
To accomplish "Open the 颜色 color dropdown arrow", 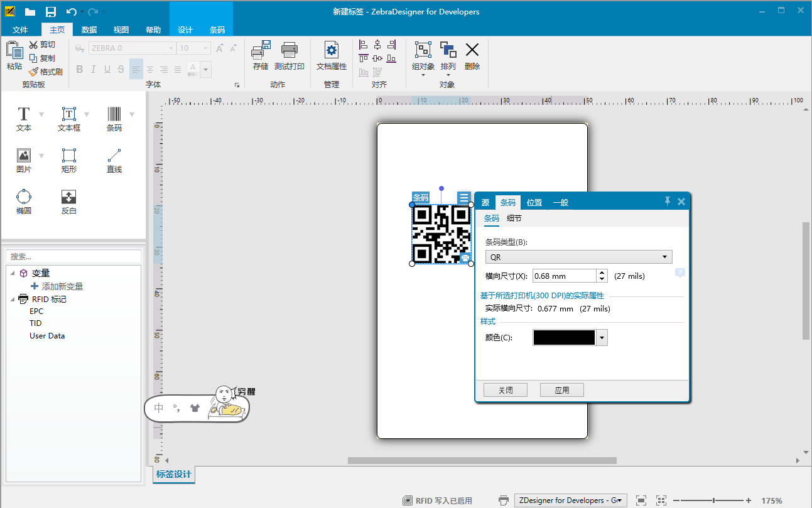I will pyautogui.click(x=602, y=338).
